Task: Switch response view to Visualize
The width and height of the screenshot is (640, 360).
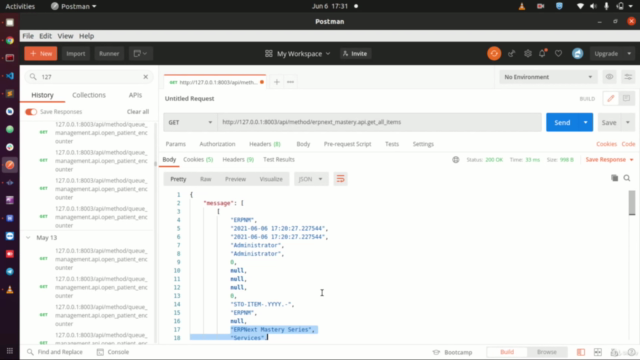Action: [271, 179]
